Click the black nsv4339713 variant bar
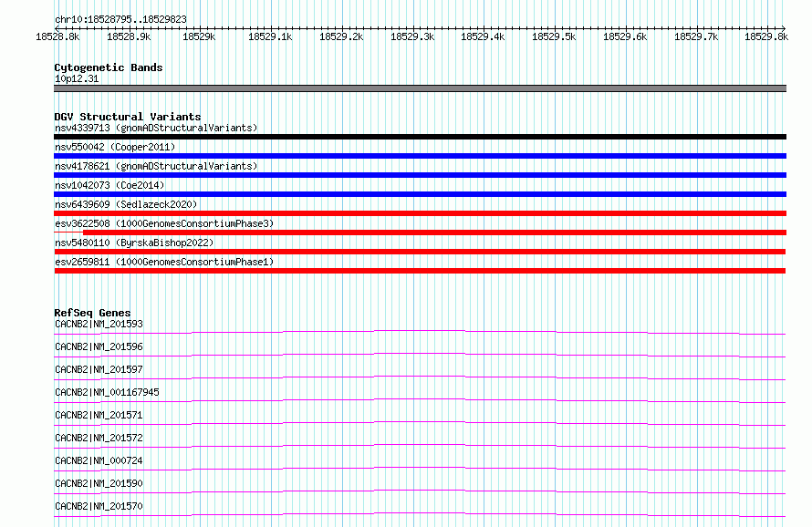Viewport: 812px width, 527px height. click(x=420, y=137)
